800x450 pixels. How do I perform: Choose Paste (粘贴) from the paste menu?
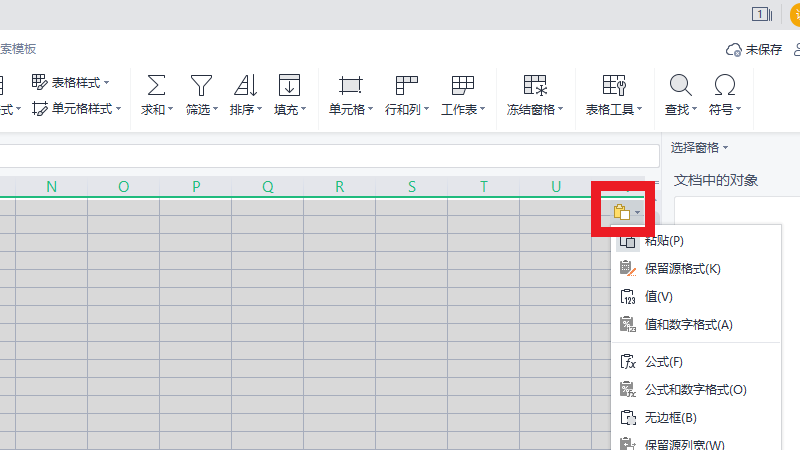[664, 240]
